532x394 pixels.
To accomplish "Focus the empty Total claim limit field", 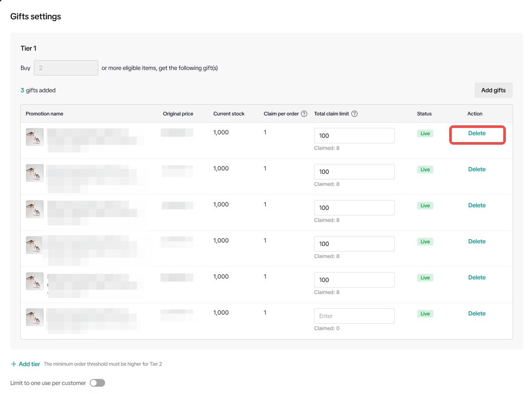I will 354,316.
